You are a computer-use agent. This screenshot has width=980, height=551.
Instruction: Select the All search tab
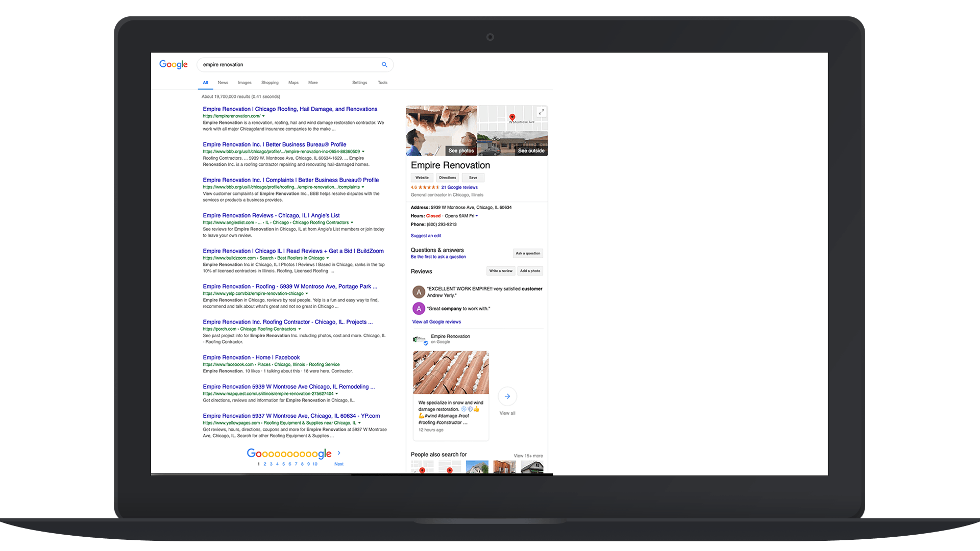206,83
